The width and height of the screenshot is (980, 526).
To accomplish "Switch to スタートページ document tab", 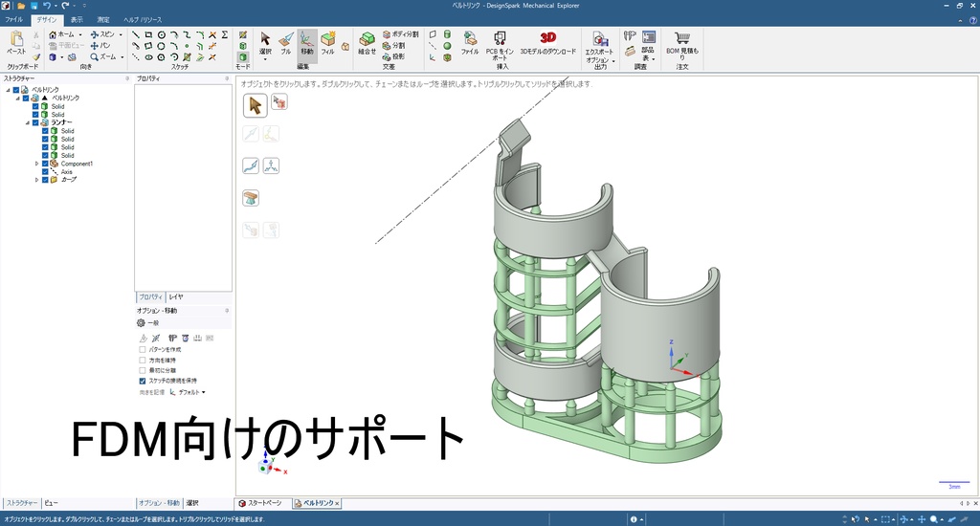I will [260, 503].
